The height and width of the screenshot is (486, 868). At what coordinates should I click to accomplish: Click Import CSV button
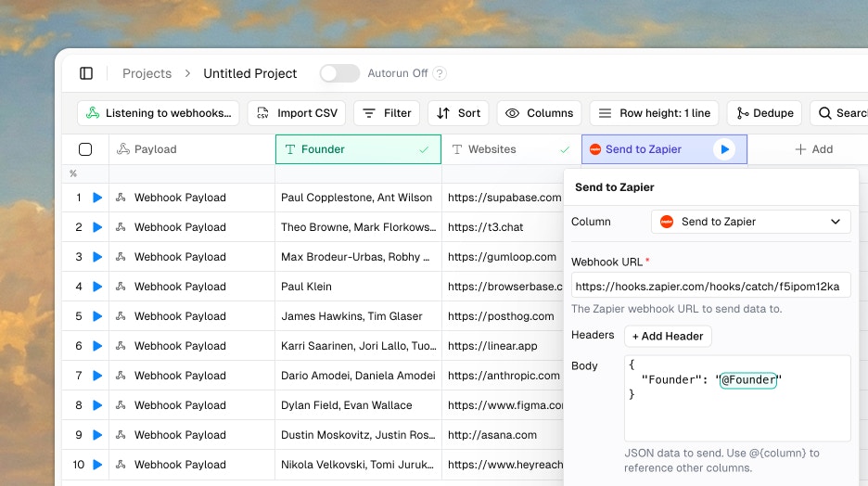coord(297,113)
